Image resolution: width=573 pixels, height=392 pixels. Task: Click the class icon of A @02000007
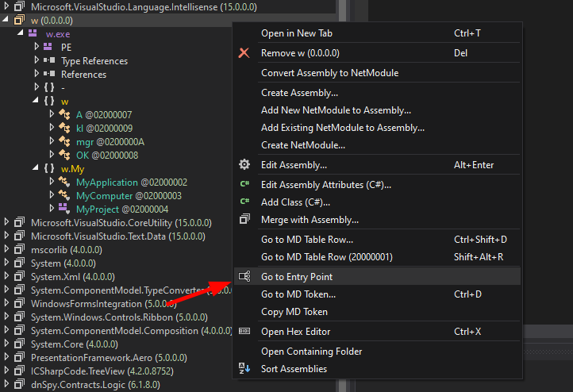[x=64, y=114]
